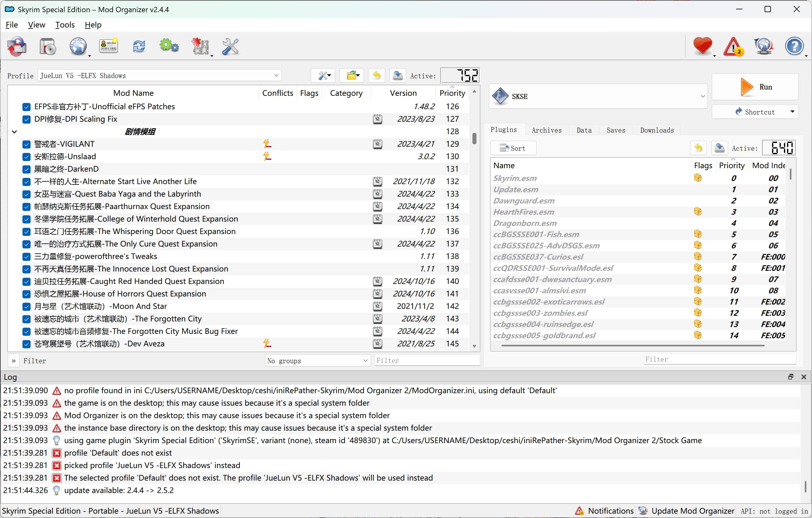Open the View menu

(36, 25)
